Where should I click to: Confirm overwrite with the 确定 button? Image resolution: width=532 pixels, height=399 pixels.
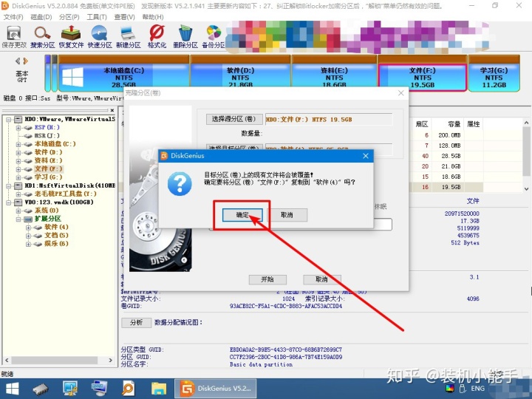tap(242, 215)
